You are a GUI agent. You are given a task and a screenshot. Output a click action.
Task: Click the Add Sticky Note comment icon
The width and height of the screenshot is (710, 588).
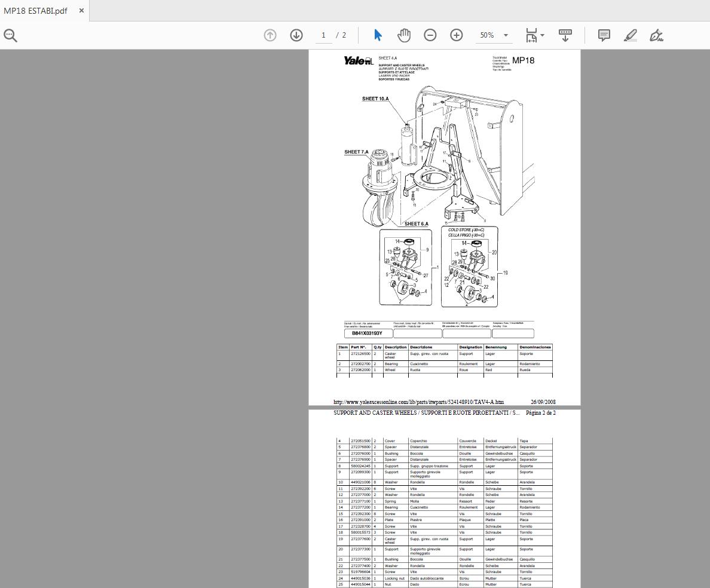click(604, 35)
